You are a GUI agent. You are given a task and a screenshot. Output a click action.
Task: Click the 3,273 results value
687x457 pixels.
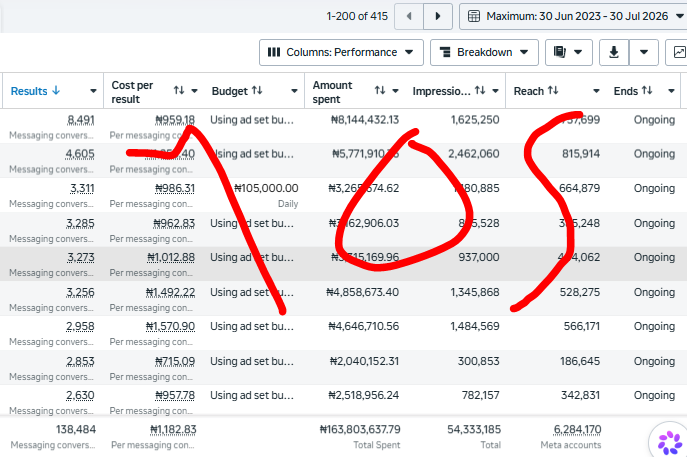[x=81, y=257]
